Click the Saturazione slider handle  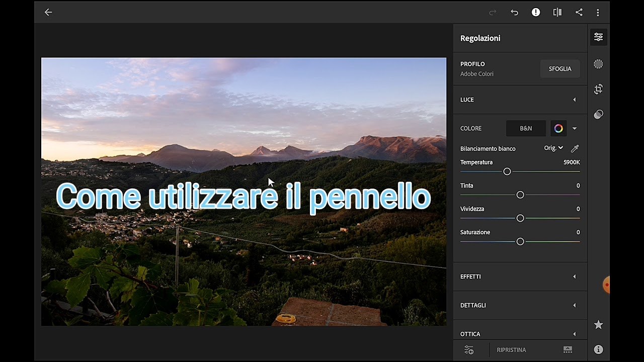point(520,241)
